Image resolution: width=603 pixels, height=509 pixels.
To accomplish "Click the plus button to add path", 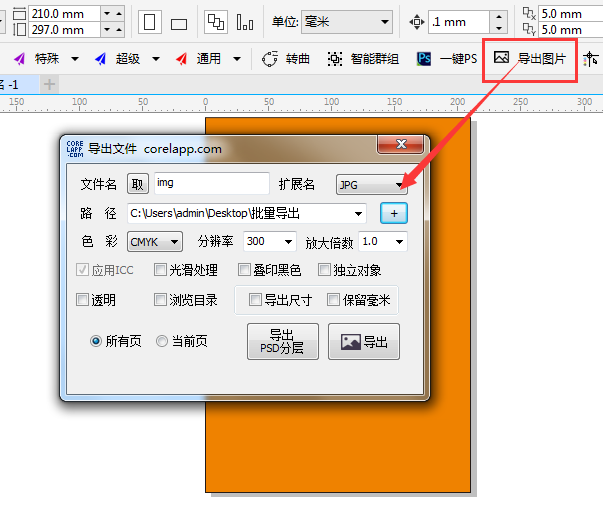I will click(394, 213).
